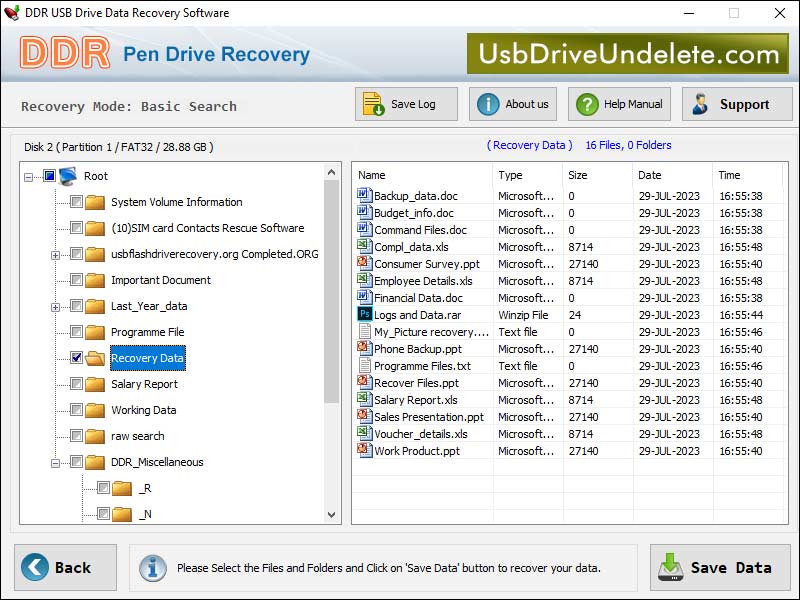
Task: Click Save Data to recover files
Action: (x=720, y=567)
